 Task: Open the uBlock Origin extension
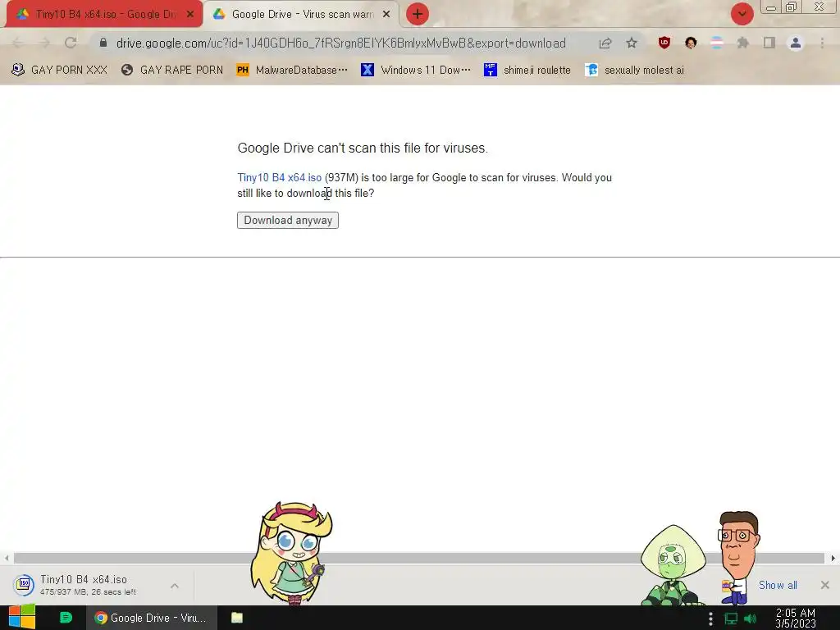click(664, 43)
